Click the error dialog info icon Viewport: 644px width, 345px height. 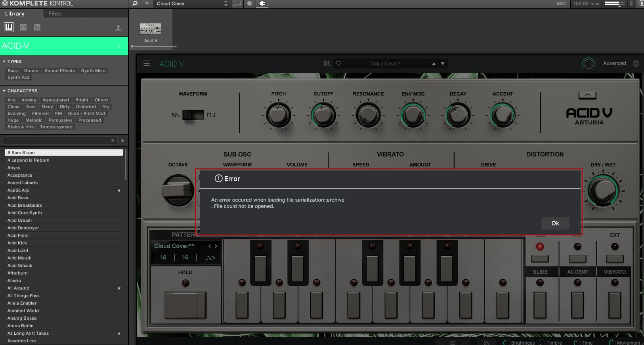coord(218,179)
